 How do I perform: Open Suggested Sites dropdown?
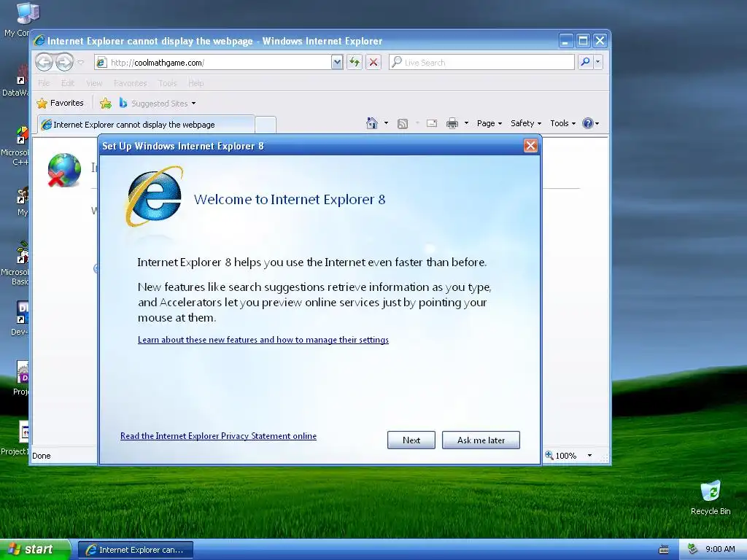[158, 103]
